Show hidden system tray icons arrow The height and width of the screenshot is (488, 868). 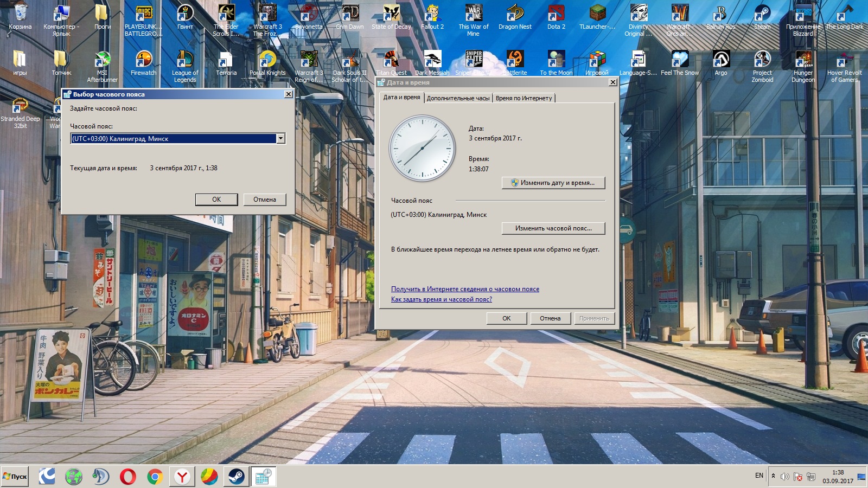pyautogui.click(x=773, y=476)
